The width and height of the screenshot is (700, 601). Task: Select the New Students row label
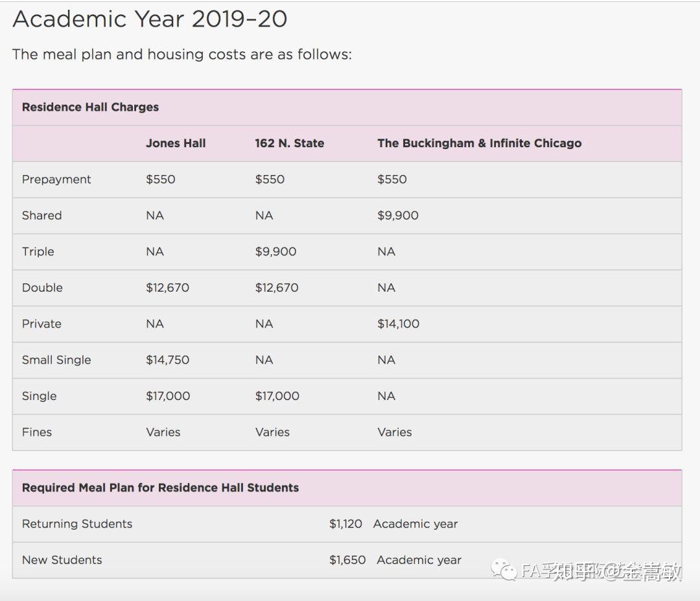point(62,560)
